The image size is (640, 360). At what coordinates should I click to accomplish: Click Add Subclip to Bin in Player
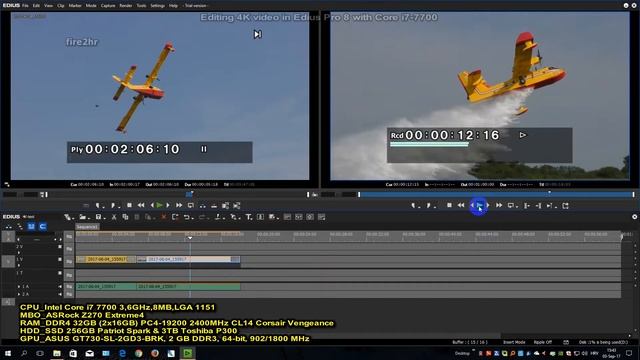(237, 206)
